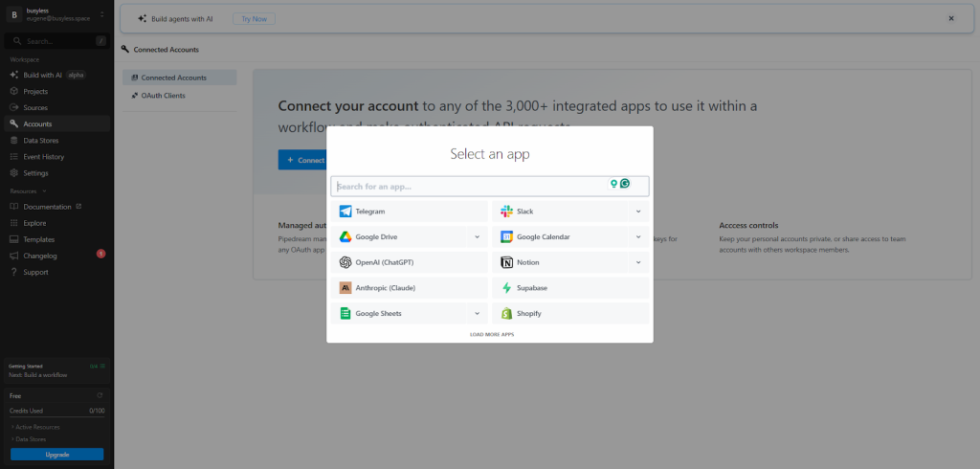This screenshot has width=980, height=469.
Task: Select the Telegram app icon
Action: [x=345, y=211]
